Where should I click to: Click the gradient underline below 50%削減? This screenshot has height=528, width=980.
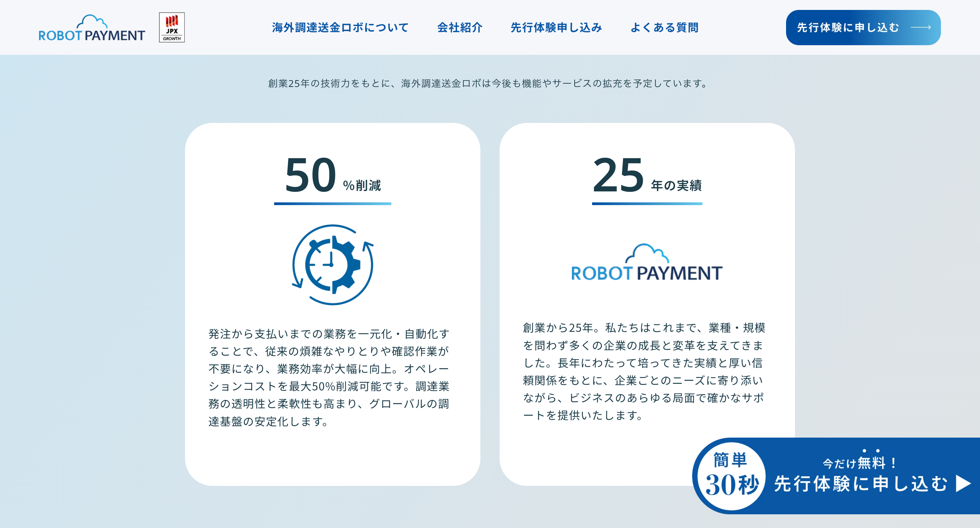pos(333,204)
